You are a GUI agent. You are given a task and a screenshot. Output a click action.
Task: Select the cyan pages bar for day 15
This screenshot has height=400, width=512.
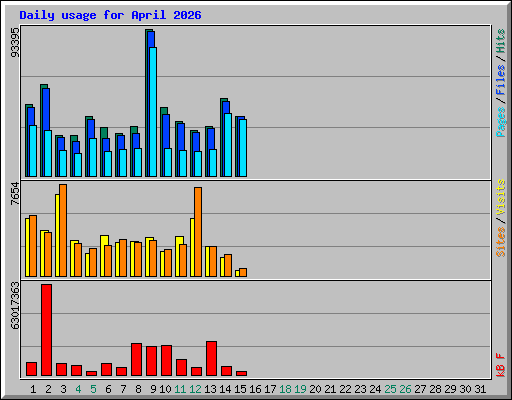(243, 148)
